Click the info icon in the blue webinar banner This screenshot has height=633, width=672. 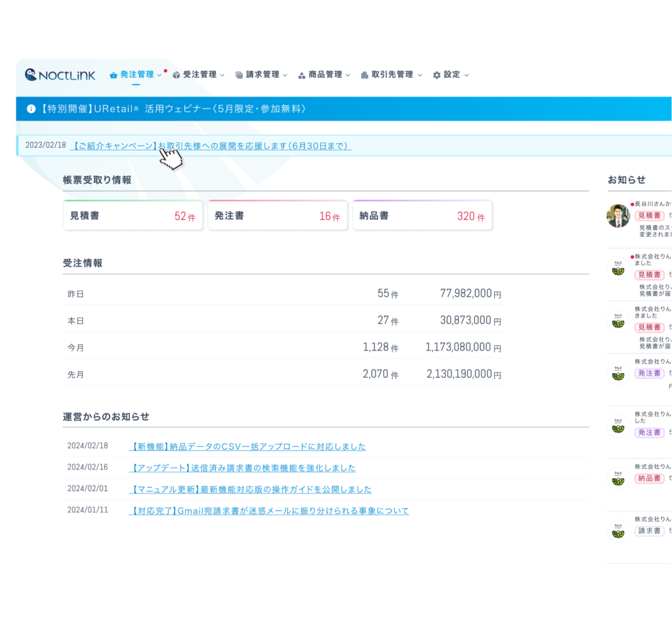(31, 109)
